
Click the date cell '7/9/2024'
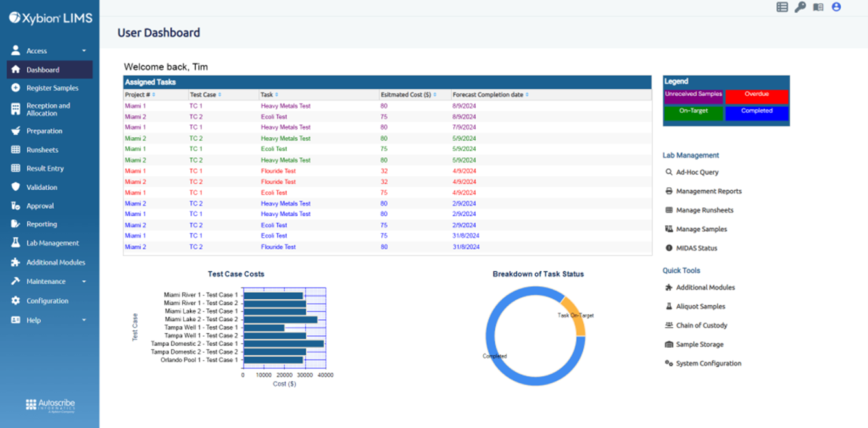click(x=464, y=128)
